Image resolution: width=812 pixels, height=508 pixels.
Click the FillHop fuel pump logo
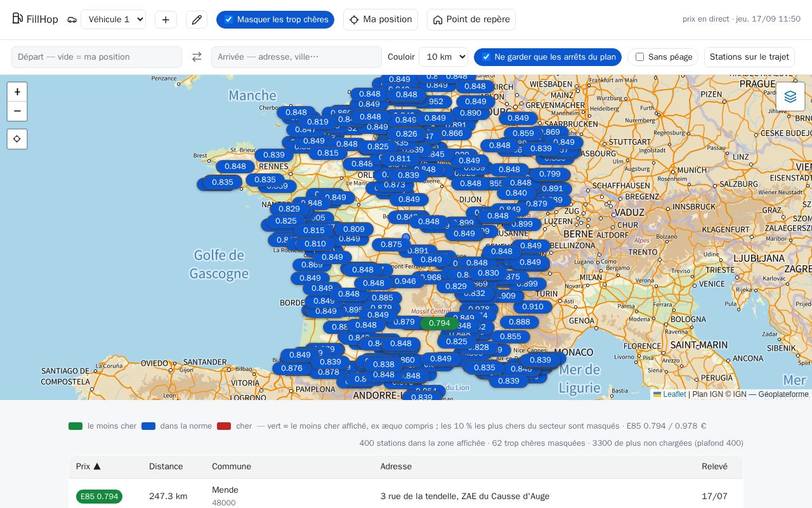(17, 18)
